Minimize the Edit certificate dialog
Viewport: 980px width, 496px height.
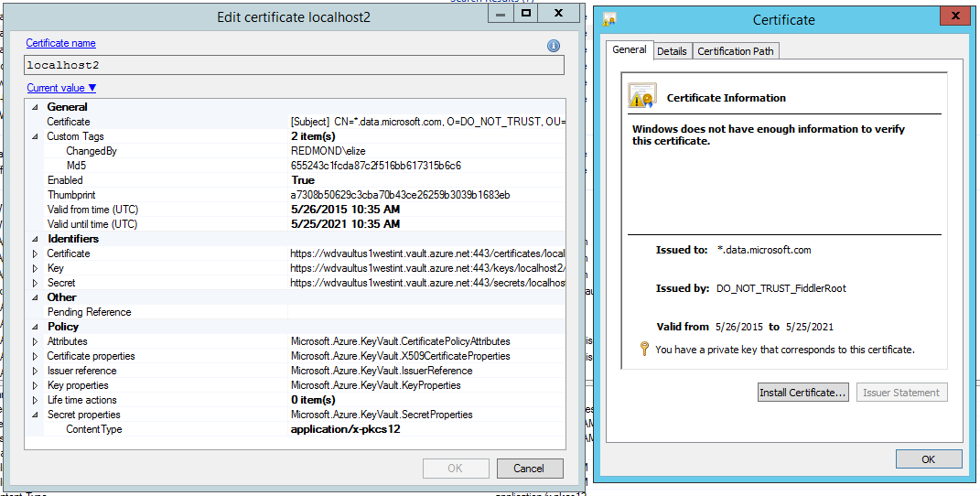click(501, 14)
